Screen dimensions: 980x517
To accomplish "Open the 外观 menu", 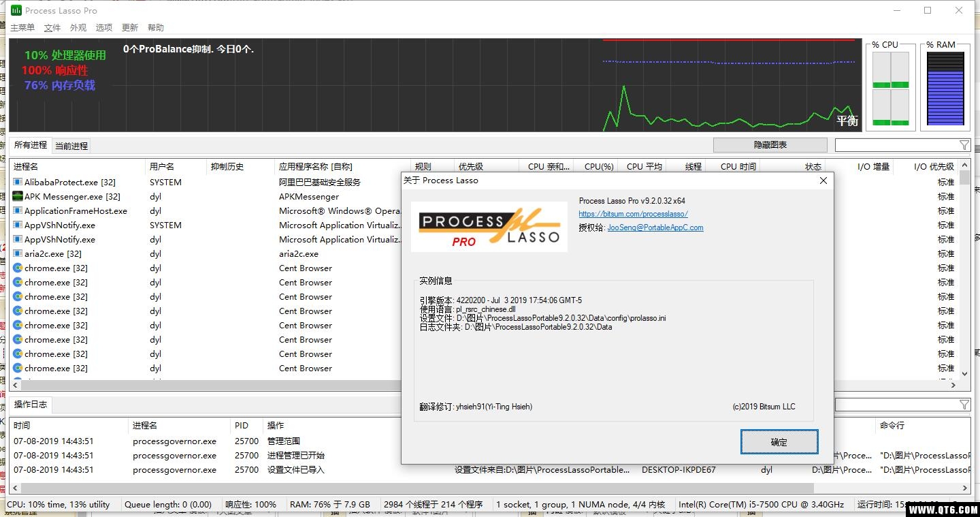I will click(78, 28).
